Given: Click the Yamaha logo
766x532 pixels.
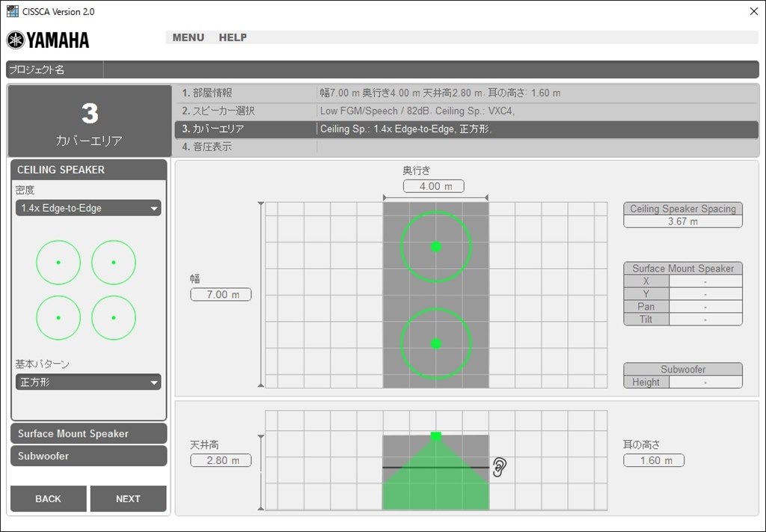Looking at the screenshot, I should tap(48, 40).
